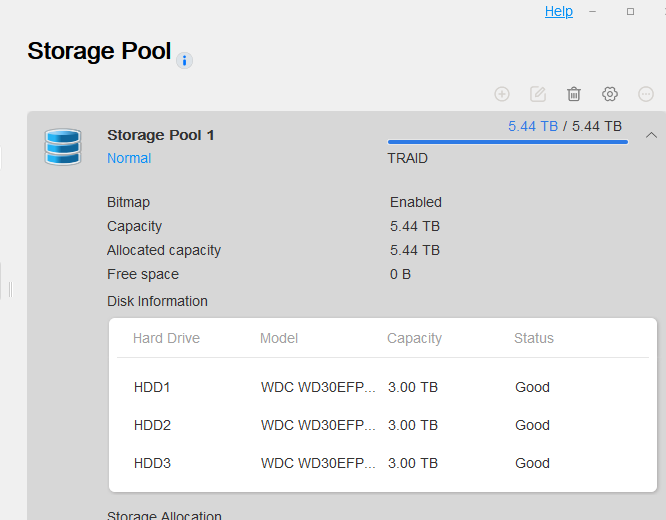The image size is (666, 520).
Task: Click the storage pool usage progress bar
Action: pyautogui.click(x=508, y=142)
